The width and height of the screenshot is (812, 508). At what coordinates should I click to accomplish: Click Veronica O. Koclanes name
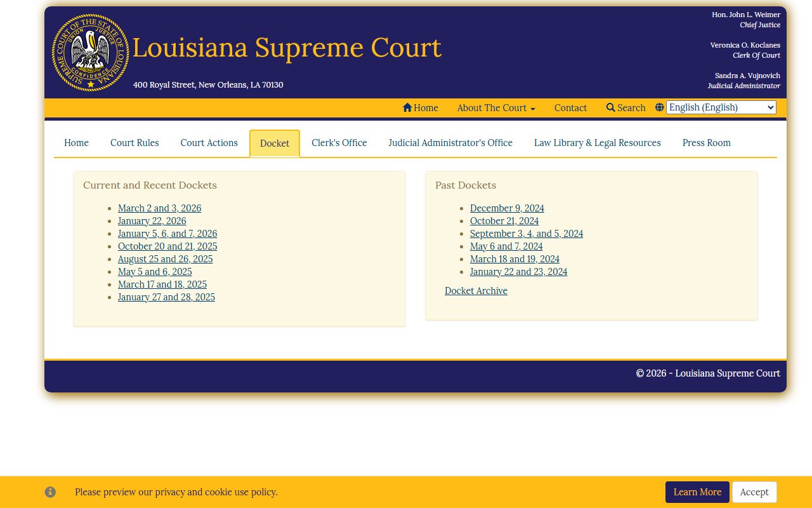pyautogui.click(x=745, y=45)
